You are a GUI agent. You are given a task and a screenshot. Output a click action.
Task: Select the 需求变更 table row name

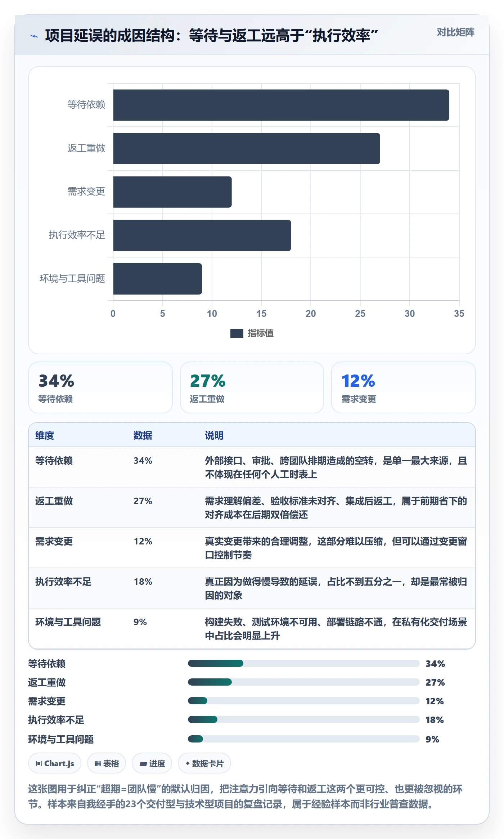coord(54,541)
